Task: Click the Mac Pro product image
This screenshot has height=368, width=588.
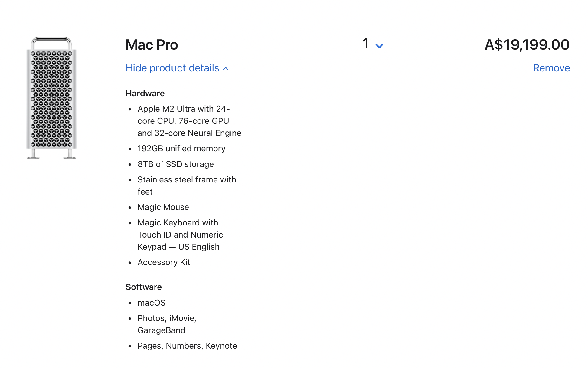Action: [x=51, y=98]
